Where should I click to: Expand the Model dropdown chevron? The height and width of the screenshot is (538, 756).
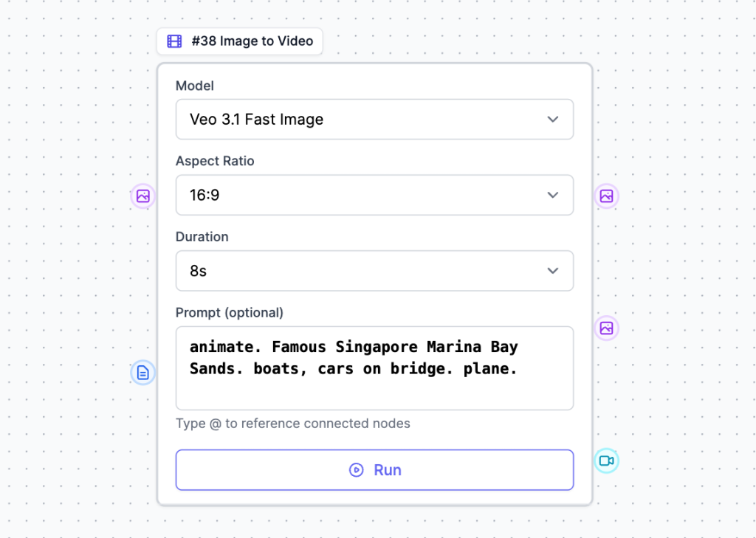553,120
